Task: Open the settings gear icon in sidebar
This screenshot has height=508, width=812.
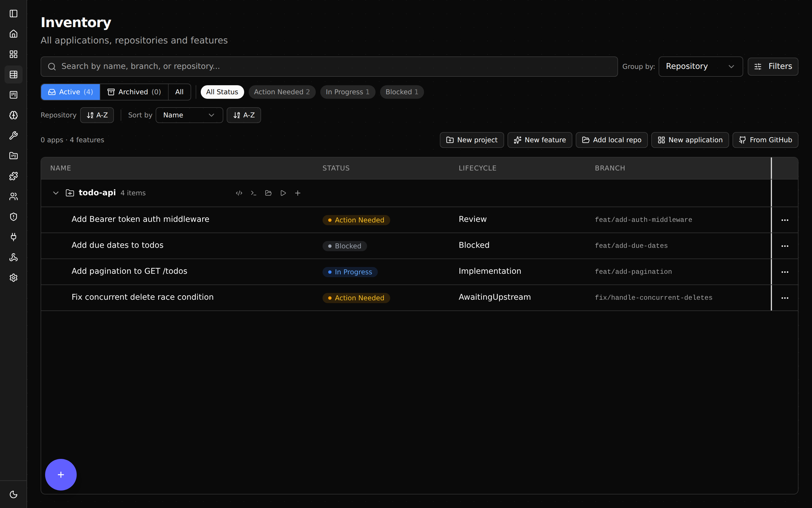Action: [14, 278]
